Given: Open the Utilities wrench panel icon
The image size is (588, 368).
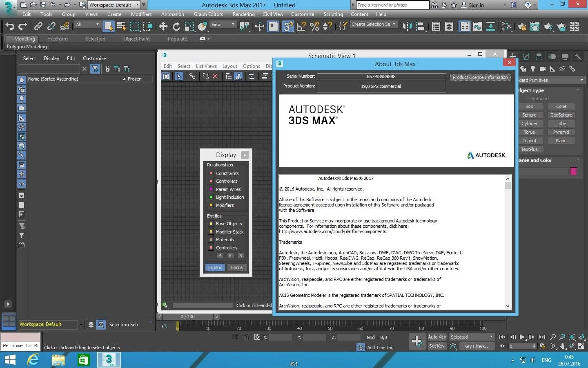Looking at the screenshot, I should coord(578,56).
